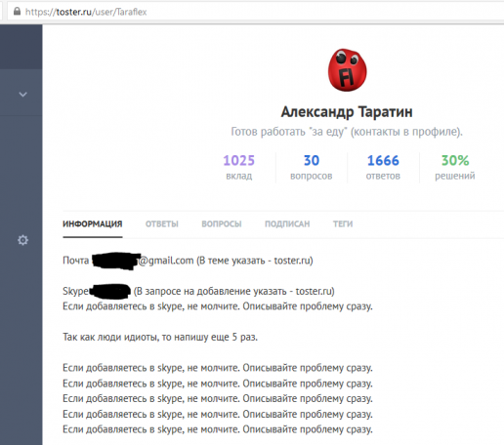Click the 1025 вклад statistic
The width and height of the screenshot is (504, 445).
click(x=239, y=167)
